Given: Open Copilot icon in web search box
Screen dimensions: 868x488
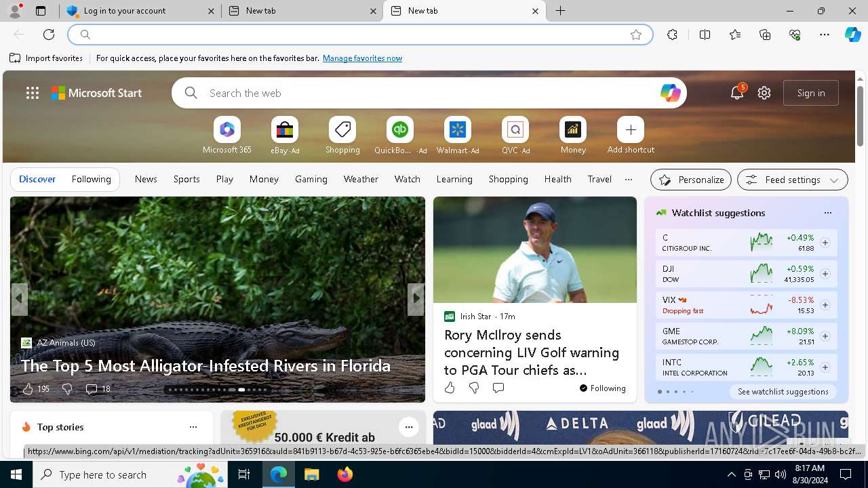Looking at the screenshot, I should pos(670,93).
